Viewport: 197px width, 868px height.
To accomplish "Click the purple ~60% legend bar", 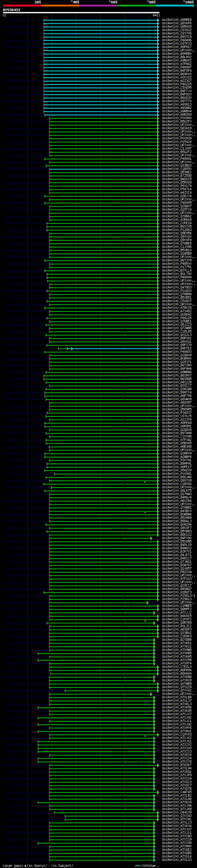I will coord(99,6).
